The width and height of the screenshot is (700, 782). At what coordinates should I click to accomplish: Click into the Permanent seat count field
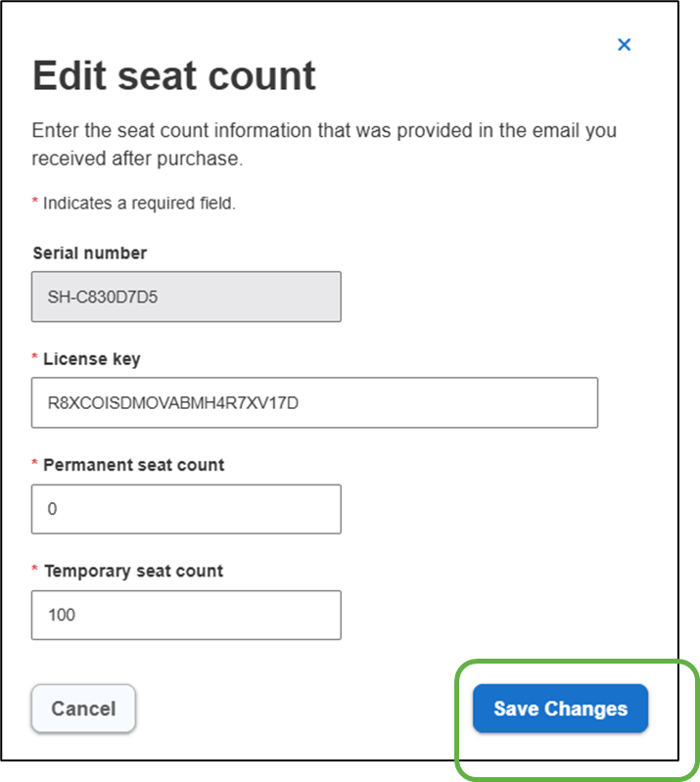186,509
